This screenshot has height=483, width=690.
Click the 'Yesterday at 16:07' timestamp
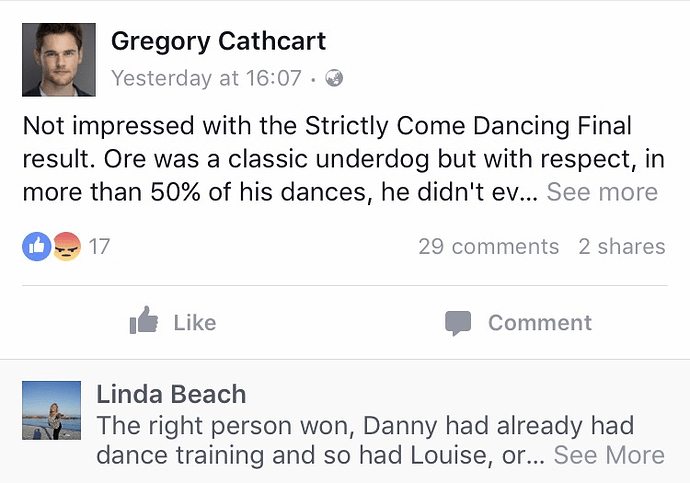tap(206, 78)
